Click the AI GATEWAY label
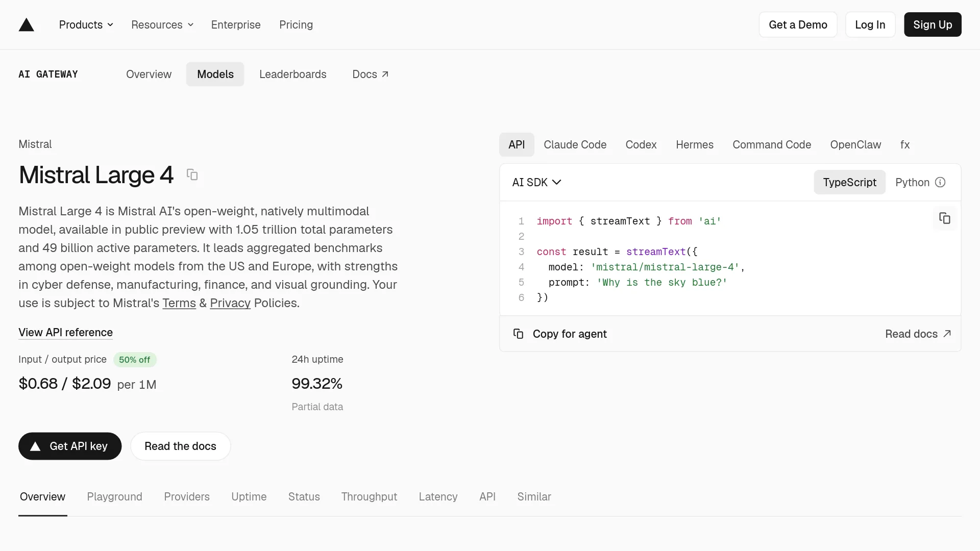 tap(48, 74)
